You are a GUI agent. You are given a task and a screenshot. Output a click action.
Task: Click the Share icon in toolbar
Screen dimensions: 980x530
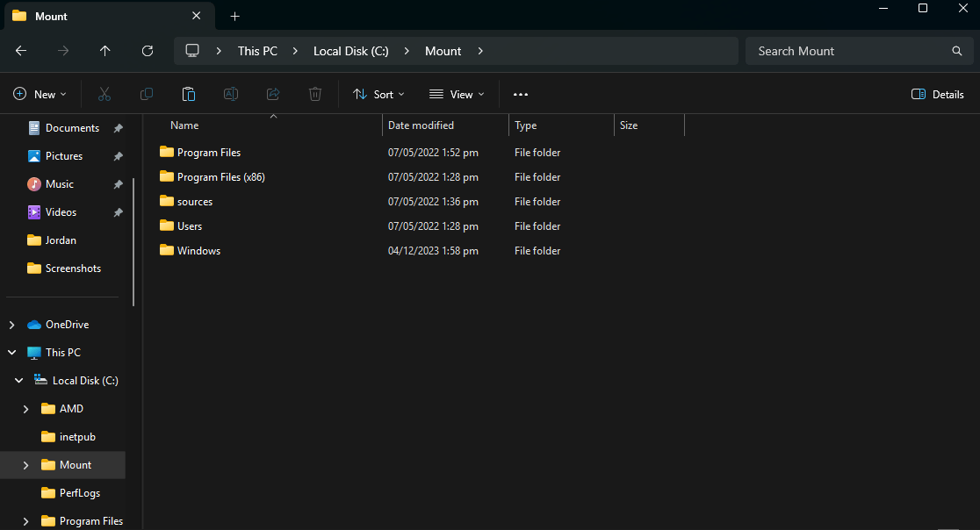tap(273, 94)
